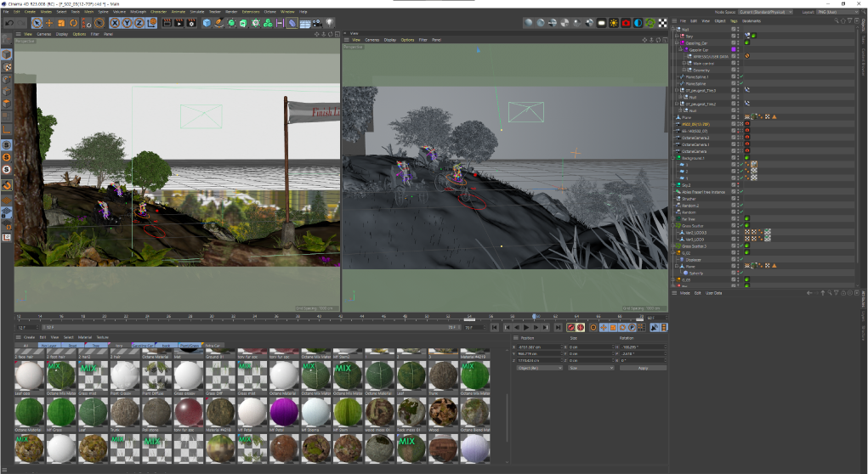Toggle layer checkbox for OctaneCamera.1
868x474 pixels.
(x=735, y=144)
